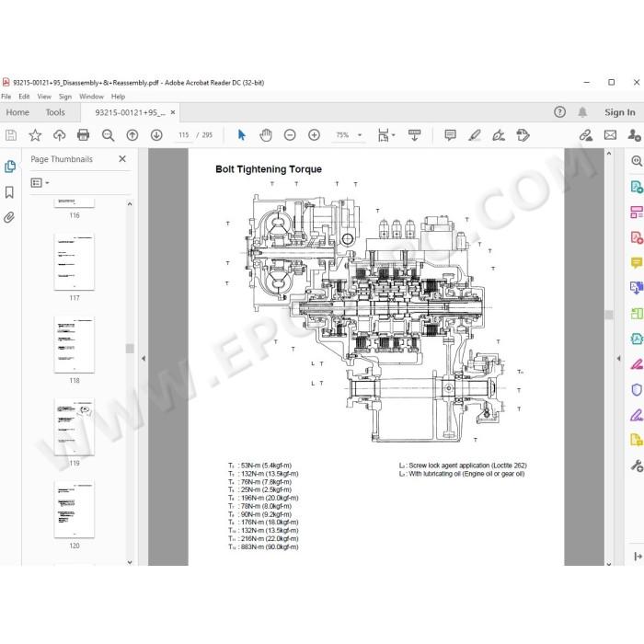Send the file by email envelope icon
644x644 pixels.
click(x=610, y=135)
